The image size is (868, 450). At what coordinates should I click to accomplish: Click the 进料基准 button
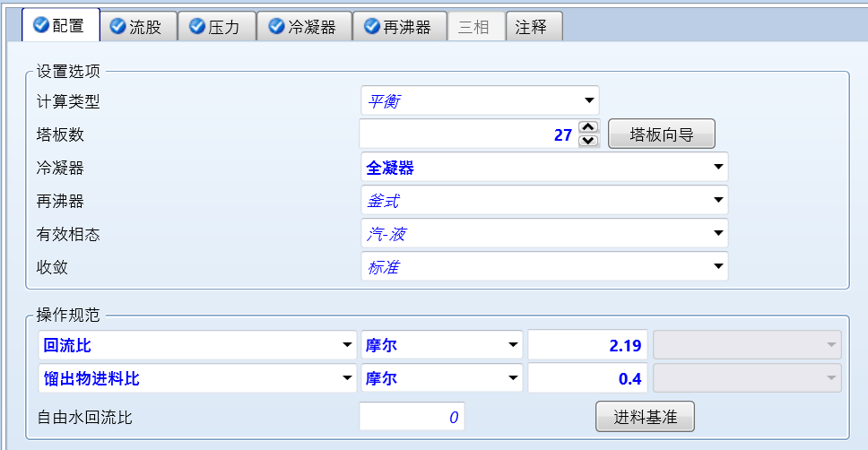tap(645, 417)
